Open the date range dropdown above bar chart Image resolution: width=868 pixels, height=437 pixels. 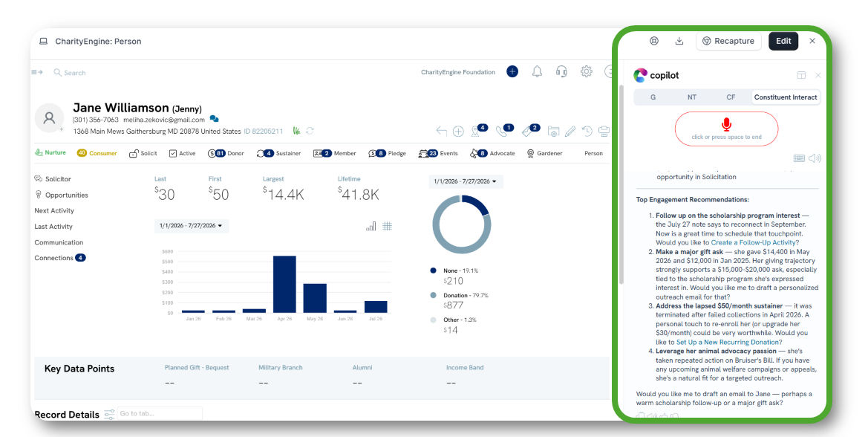click(x=191, y=226)
